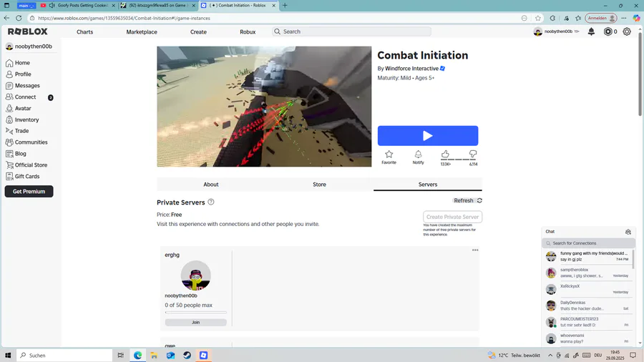Click the Search for Connections field
This screenshot has width=644, height=362.
pos(588,243)
